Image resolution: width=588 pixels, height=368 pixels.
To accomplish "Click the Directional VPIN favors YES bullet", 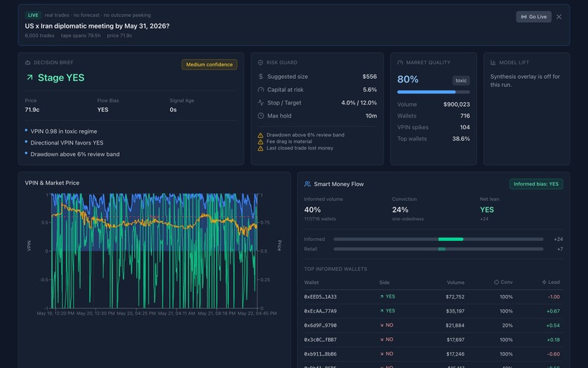I will [x=66, y=142].
